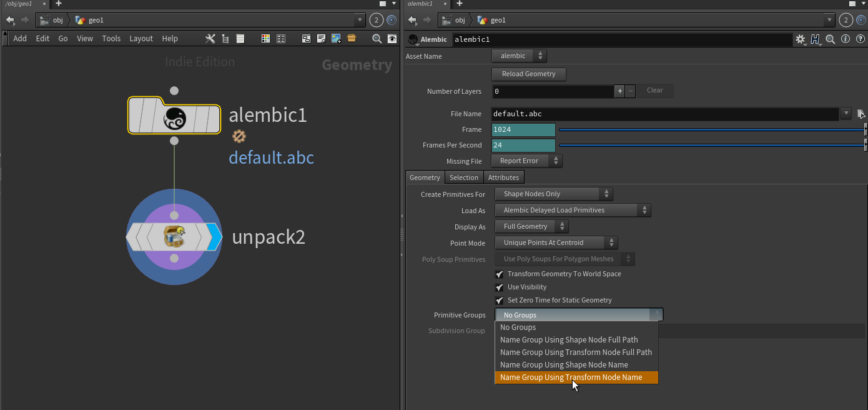Click the Reload Geometry button
This screenshot has height=410, width=868.
529,74
